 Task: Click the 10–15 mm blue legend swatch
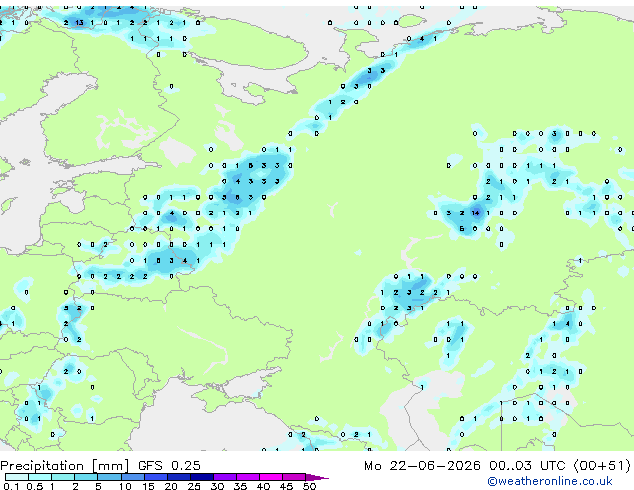click(x=133, y=477)
